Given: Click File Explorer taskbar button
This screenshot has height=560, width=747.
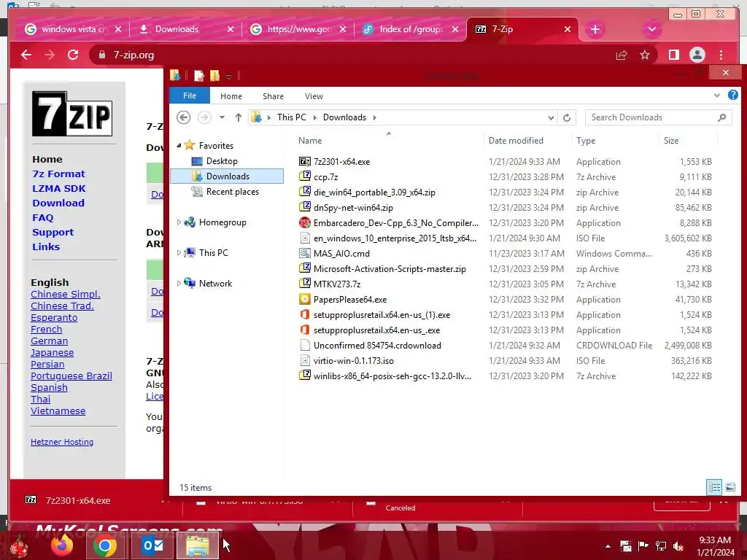Looking at the screenshot, I should [197, 545].
